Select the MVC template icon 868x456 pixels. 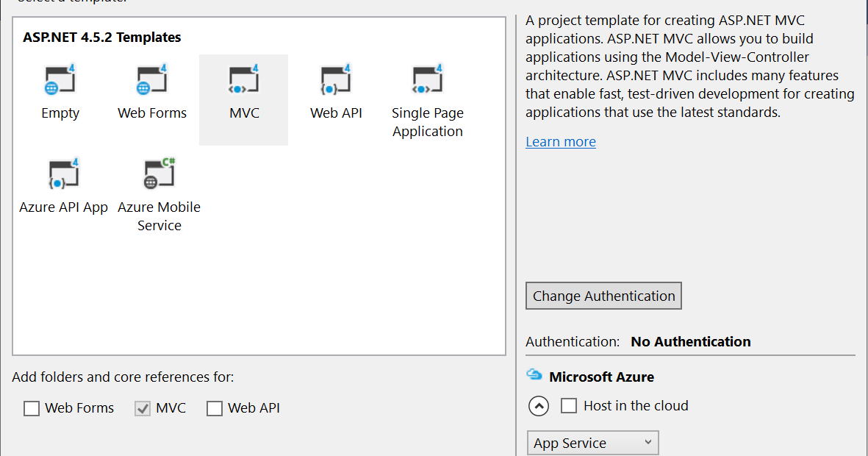(244, 80)
